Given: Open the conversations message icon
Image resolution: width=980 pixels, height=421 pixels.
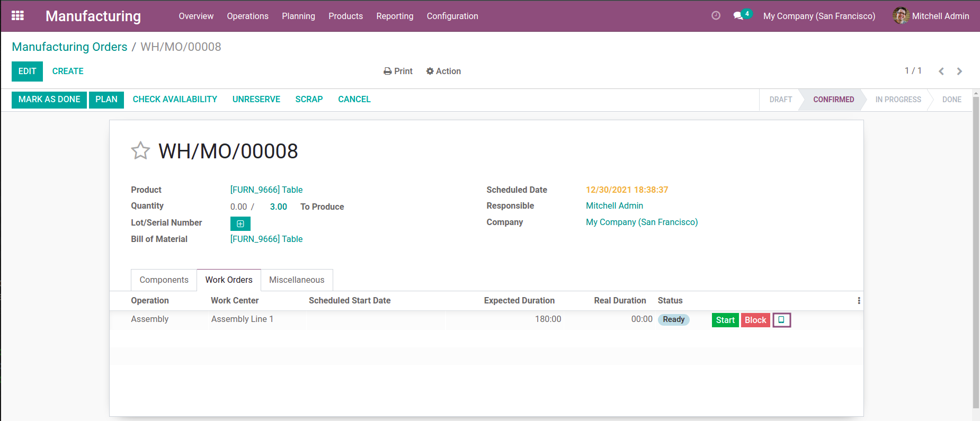Looking at the screenshot, I should pos(738,16).
